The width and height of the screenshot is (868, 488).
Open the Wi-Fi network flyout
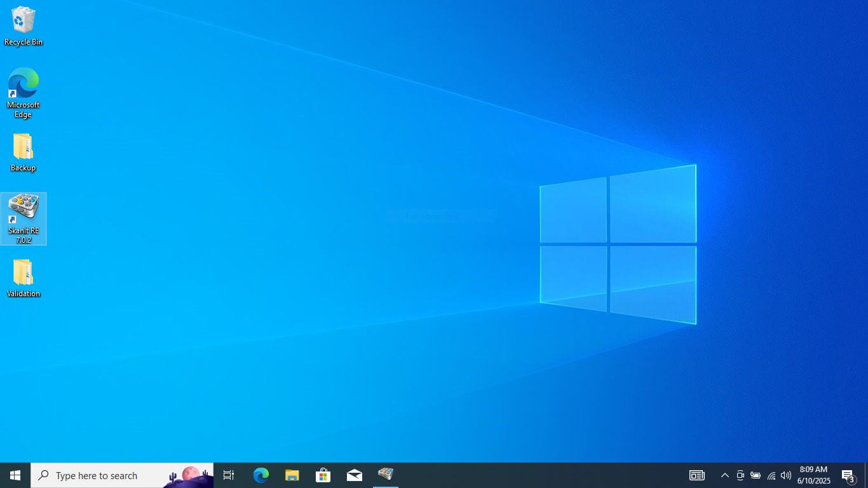coord(771,475)
